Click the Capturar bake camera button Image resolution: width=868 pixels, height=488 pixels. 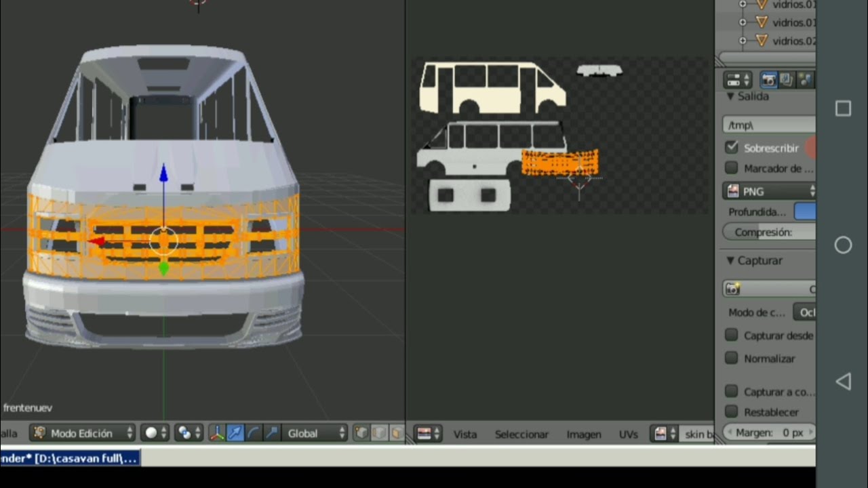click(x=769, y=289)
